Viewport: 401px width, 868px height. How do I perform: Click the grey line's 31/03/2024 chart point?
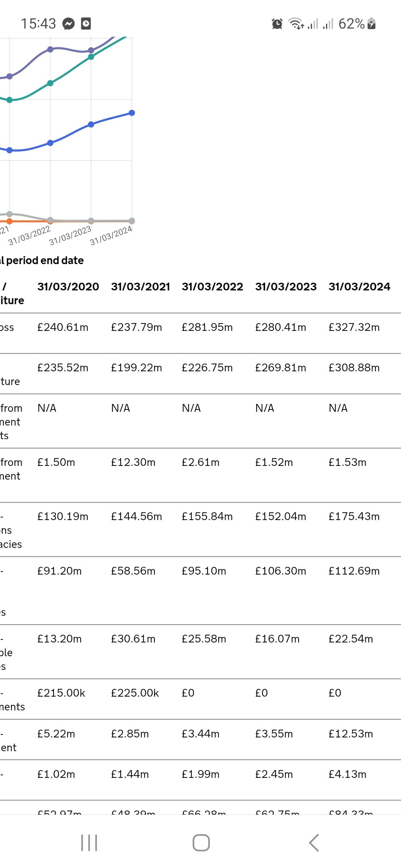[x=132, y=221]
